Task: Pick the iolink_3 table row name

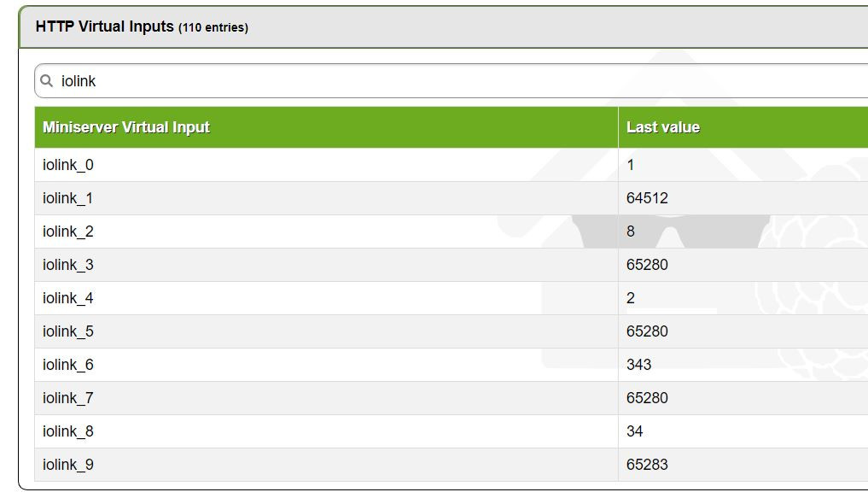Action: tap(68, 265)
